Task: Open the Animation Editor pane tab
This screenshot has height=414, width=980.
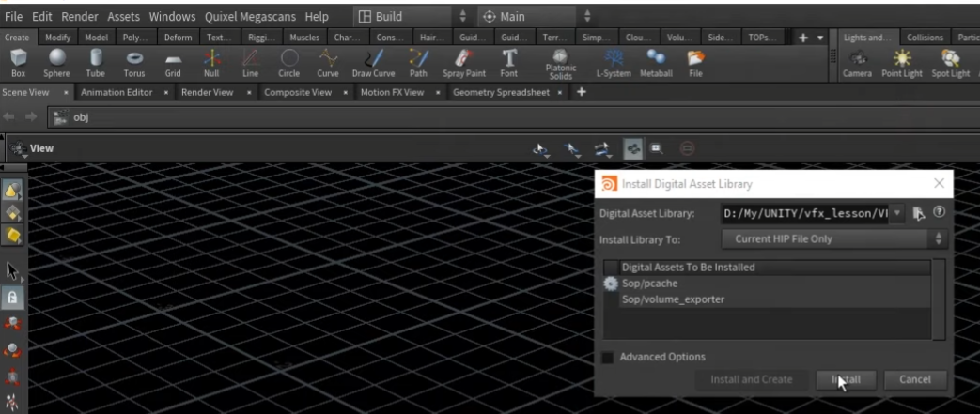Action: click(117, 92)
